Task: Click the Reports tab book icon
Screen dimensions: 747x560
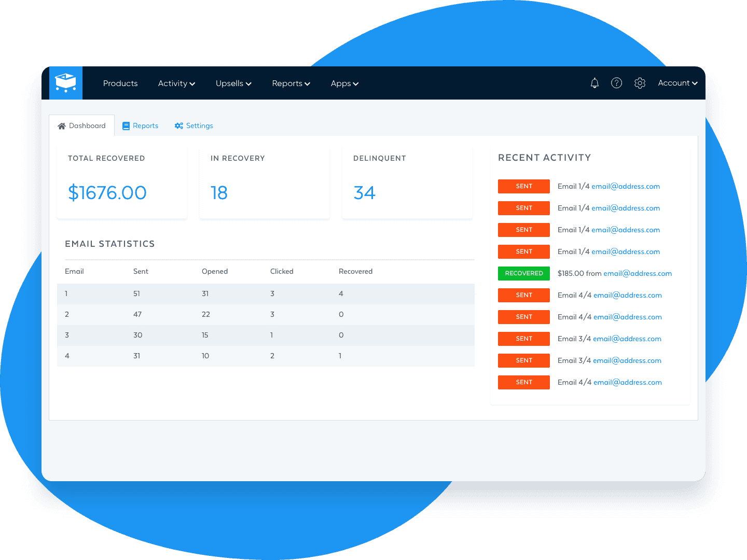Action: (126, 125)
